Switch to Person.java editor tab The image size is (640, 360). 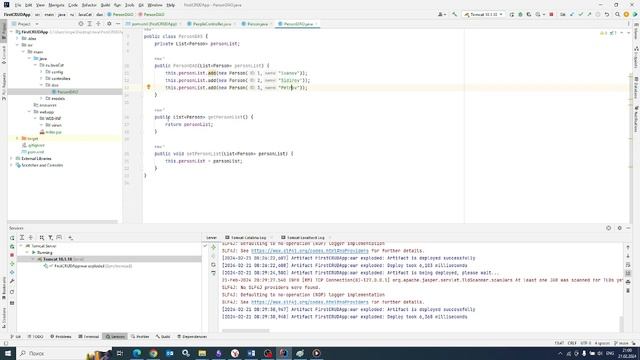click(257, 24)
